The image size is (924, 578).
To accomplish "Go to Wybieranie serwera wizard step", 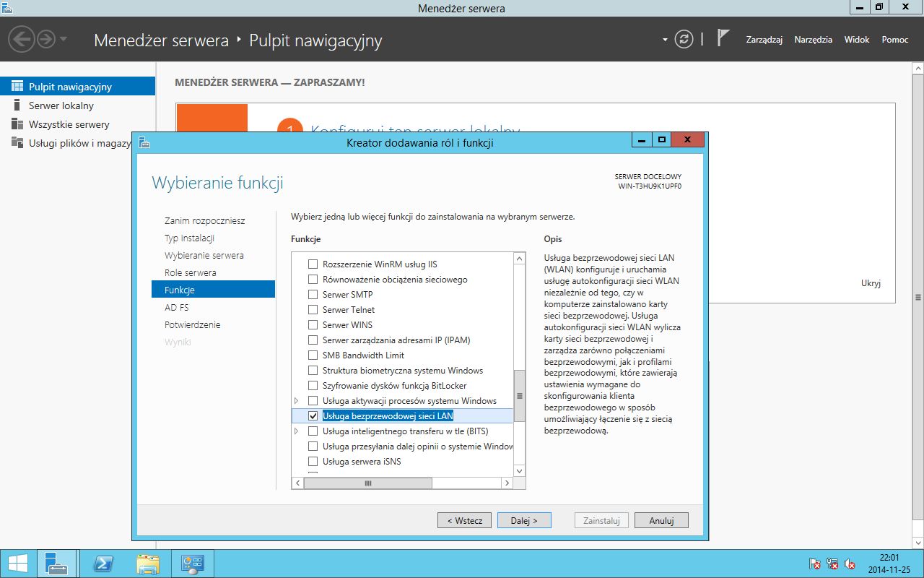I will (x=204, y=255).
